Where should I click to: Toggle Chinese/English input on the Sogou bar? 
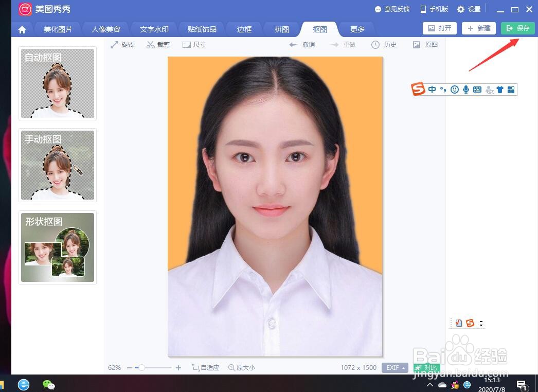tap(432, 90)
